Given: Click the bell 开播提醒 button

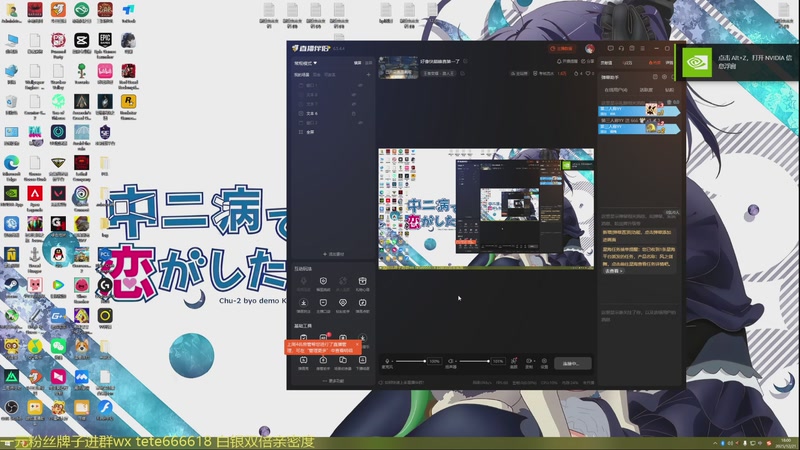Looking at the screenshot, I should [567, 61].
